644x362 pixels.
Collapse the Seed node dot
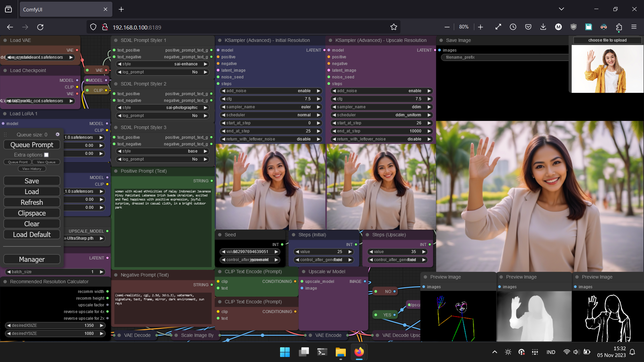[x=220, y=235]
